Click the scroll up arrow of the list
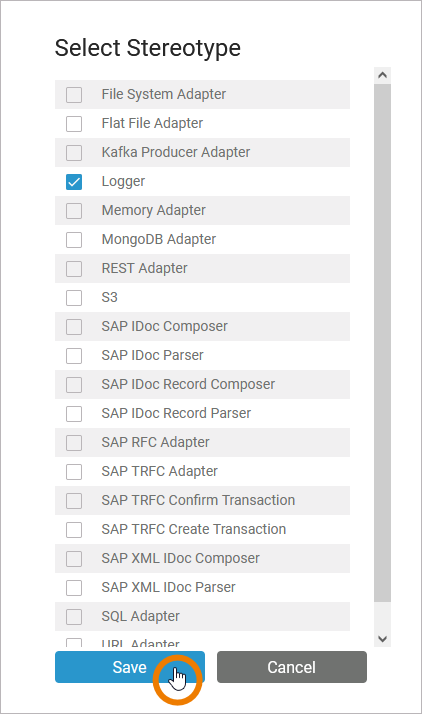The height and width of the screenshot is (714, 422). (382, 75)
